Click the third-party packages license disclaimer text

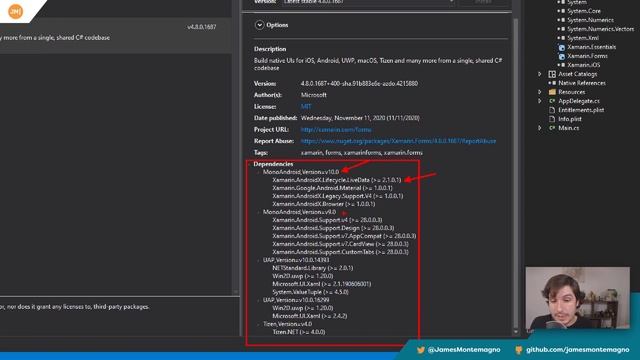(75, 307)
